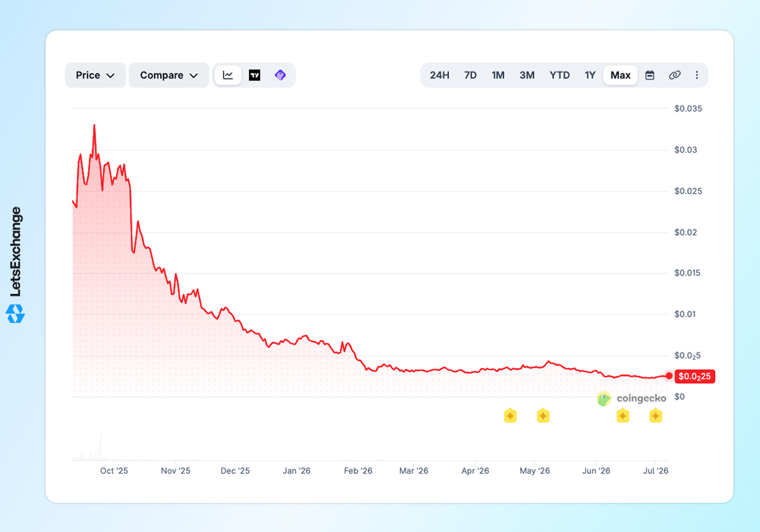Click the event marker below Jun '26
760x532 pixels.
(623, 416)
